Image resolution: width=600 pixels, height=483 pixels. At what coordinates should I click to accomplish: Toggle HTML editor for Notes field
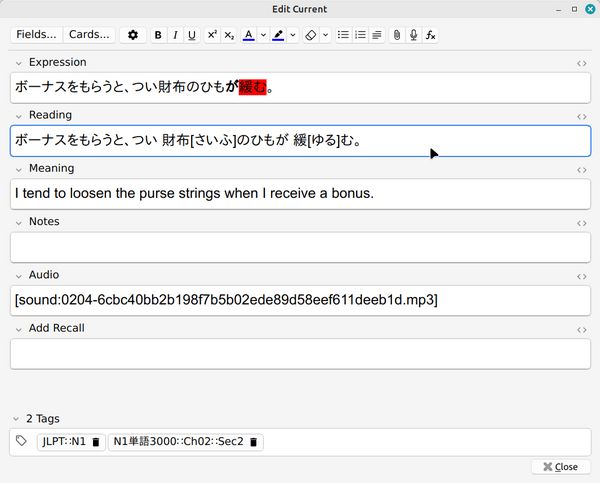point(582,223)
